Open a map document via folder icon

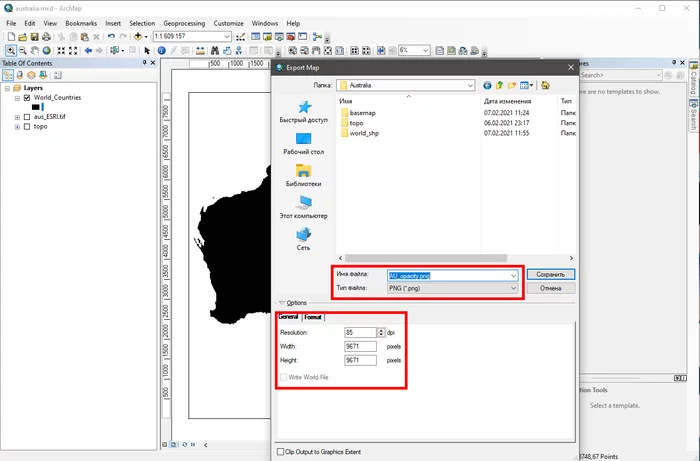(23, 37)
